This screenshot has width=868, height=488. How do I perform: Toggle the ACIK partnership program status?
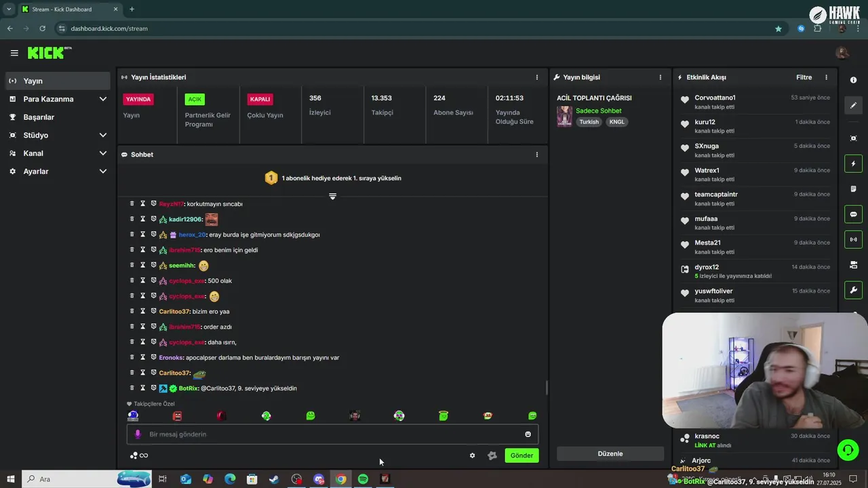click(x=195, y=99)
